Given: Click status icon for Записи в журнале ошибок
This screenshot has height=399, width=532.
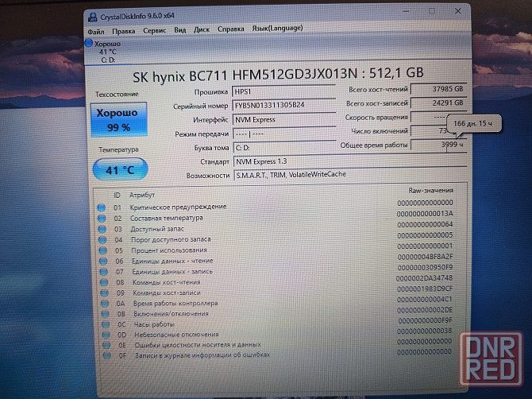Looking at the screenshot, I should coord(107,355).
